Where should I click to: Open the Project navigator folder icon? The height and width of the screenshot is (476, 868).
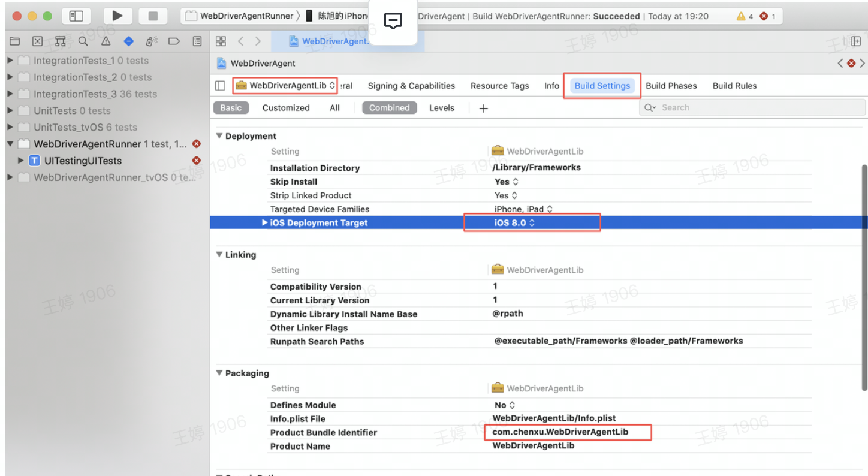pos(15,41)
